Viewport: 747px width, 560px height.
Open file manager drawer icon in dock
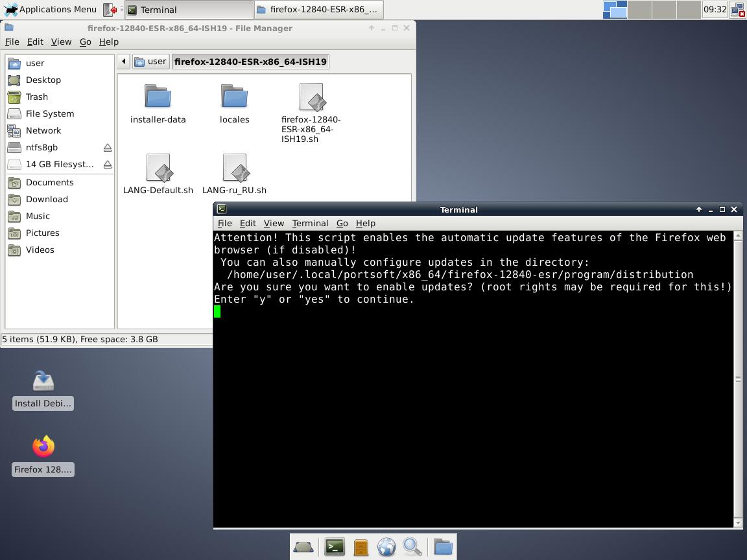(x=361, y=547)
